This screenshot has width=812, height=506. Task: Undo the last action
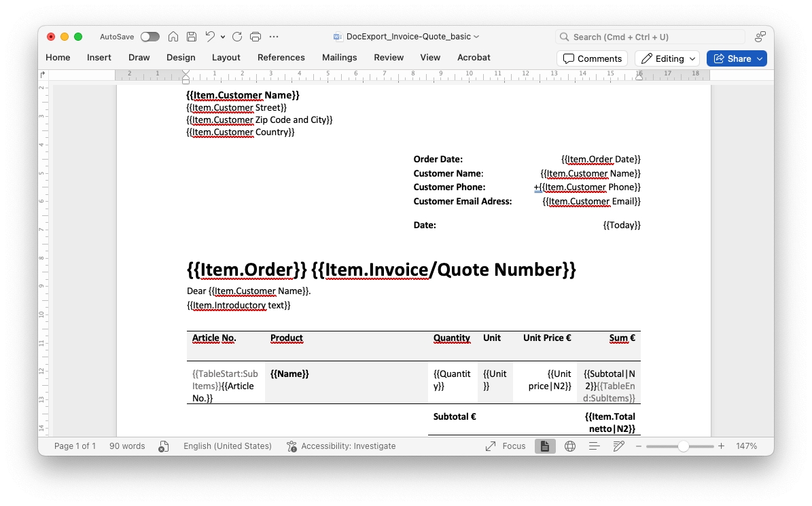[x=210, y=37]
